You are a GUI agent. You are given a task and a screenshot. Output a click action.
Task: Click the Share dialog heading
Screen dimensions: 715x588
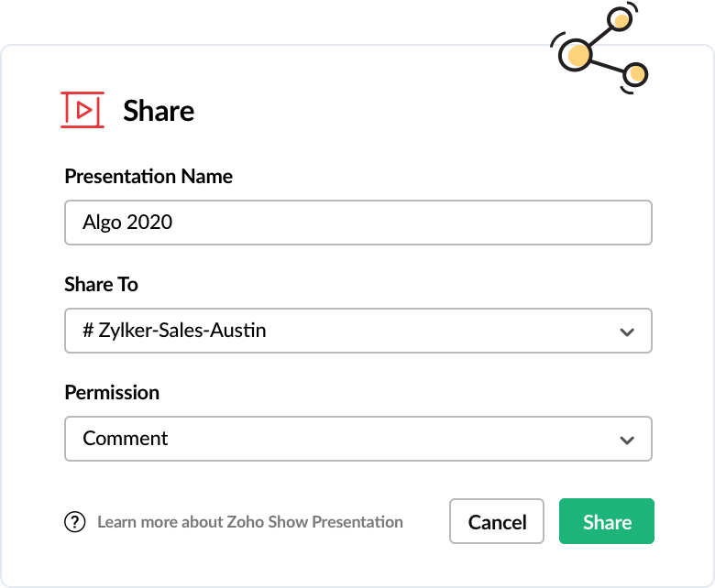click(x=159, y=111)
